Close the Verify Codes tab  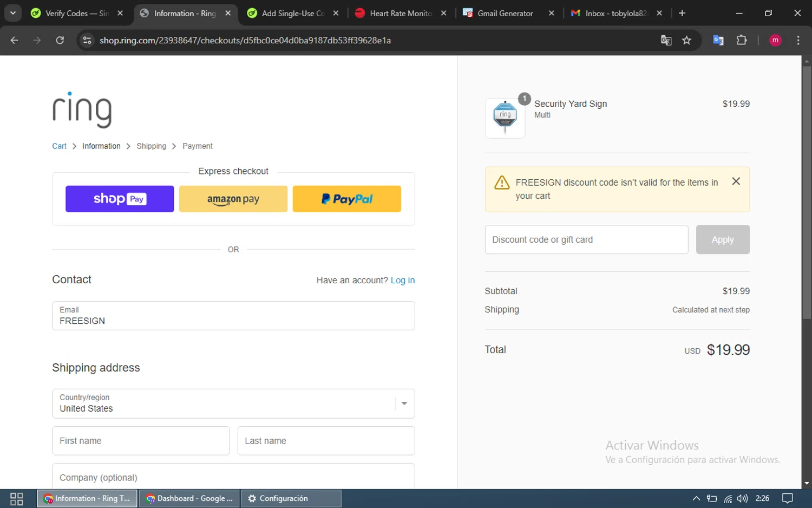pyautogui.click(x=120, y=13)
